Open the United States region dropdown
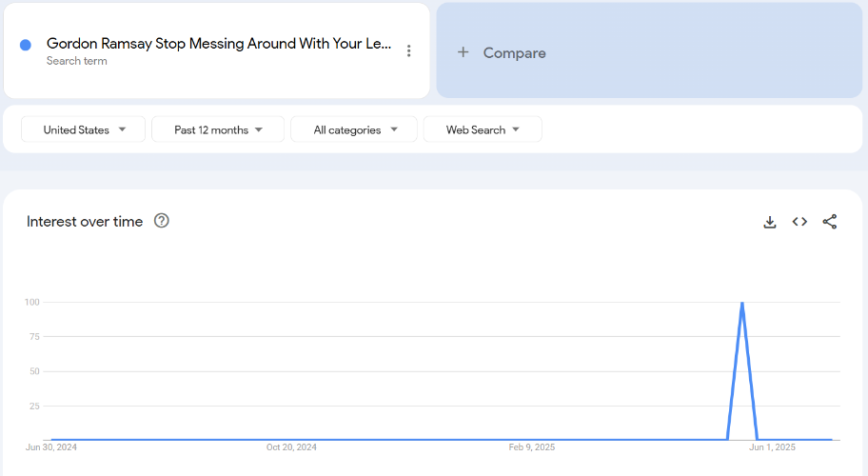Viewport: 868px width, 476px height. (83, 129)
